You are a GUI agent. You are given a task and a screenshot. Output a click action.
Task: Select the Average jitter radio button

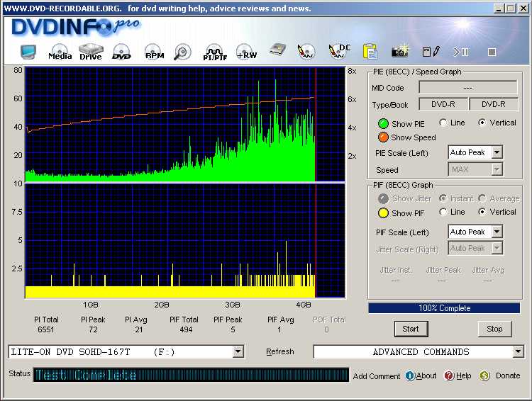[x=482, y=198]
